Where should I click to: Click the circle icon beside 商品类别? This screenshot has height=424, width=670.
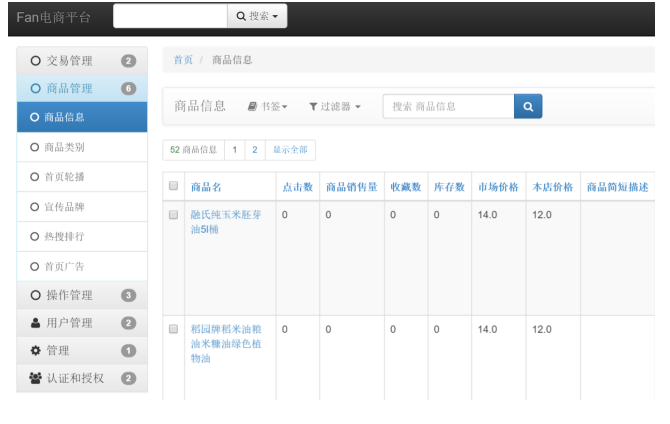point(35,147)
